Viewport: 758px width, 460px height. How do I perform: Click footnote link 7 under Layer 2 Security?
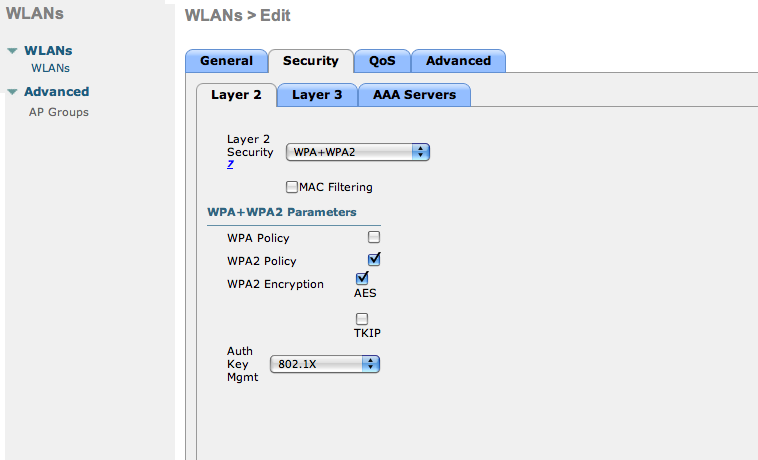click(230, 165)
